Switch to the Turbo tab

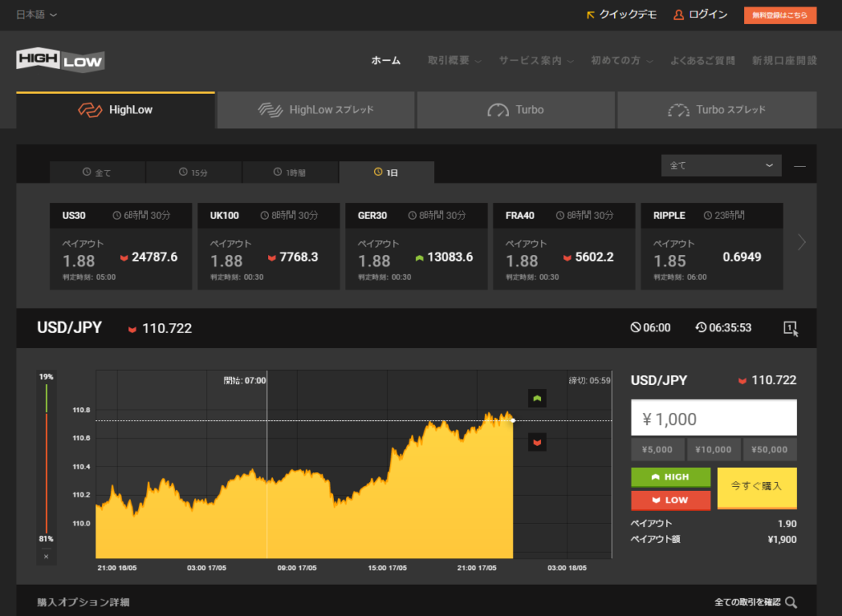click(516, 110)
